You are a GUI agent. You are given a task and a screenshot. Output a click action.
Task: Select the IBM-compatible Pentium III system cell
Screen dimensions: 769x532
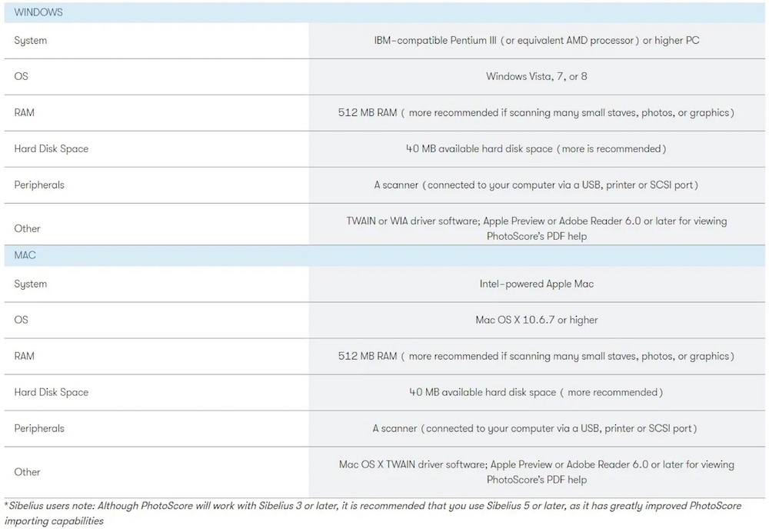(x=536, y=41)
